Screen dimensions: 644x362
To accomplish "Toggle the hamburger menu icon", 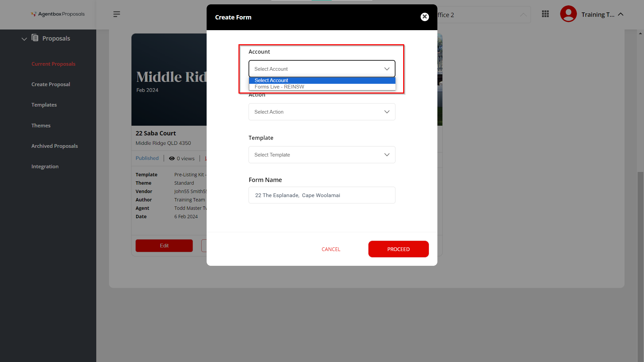I will pyautogui.click(x=117, y=14).
